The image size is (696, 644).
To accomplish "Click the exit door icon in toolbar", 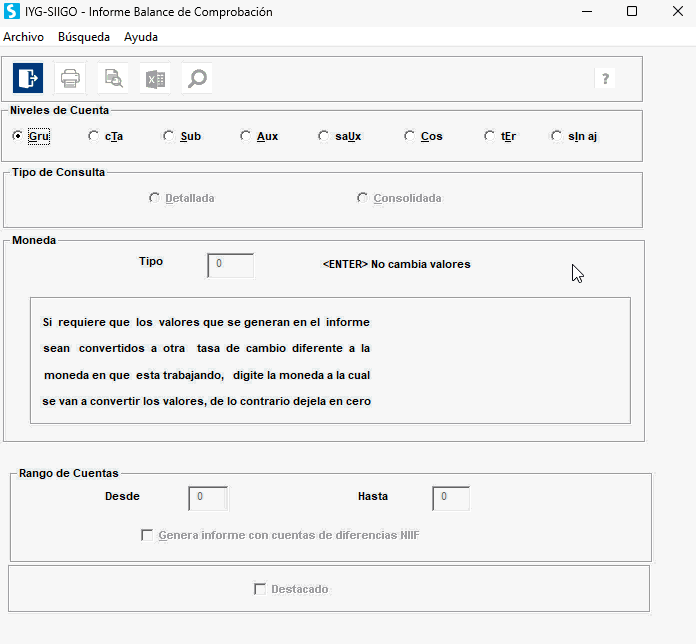I will coord(28,78).
